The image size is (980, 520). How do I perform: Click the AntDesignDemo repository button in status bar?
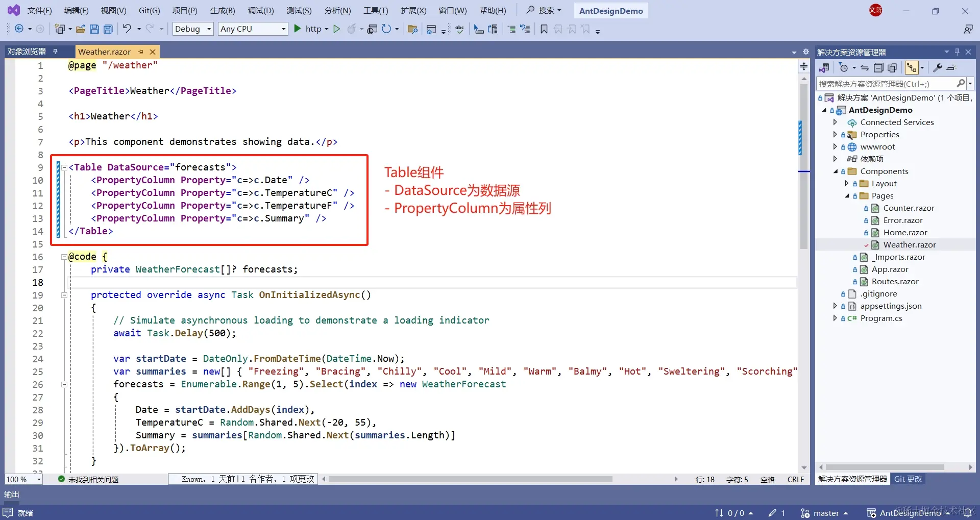pos(909,513)
